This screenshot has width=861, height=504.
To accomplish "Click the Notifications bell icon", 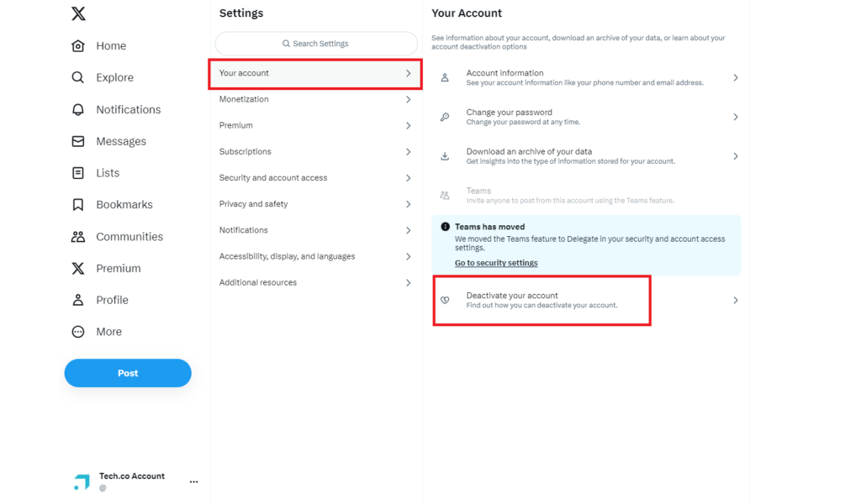I will pyautogui.click(x=78, y=109).
